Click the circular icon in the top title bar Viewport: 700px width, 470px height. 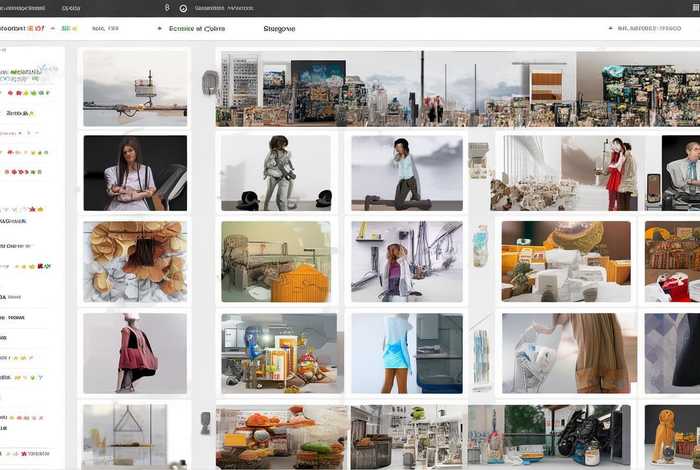click(183, 8)
